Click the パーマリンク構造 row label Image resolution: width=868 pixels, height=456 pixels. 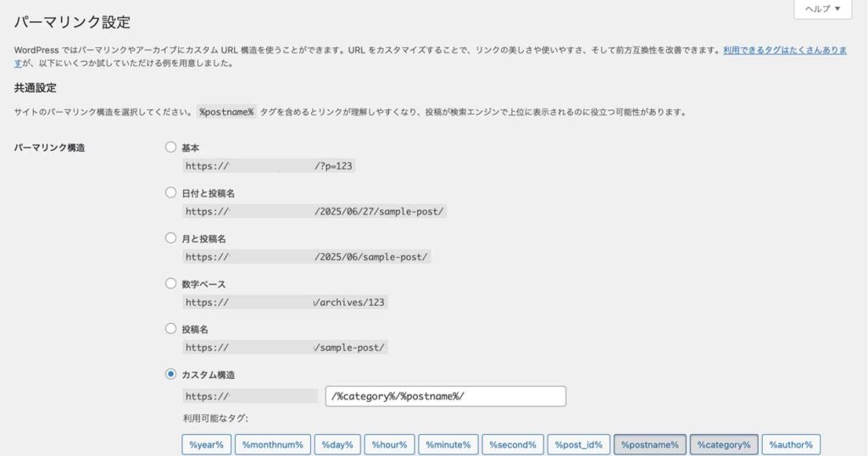coord(49,147)
